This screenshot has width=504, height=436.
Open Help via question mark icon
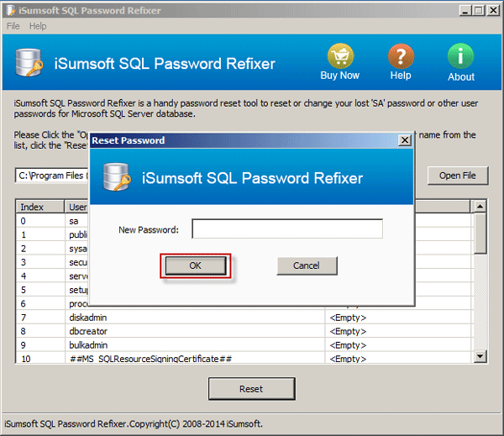pyautogui.click(x=401, y=56)
